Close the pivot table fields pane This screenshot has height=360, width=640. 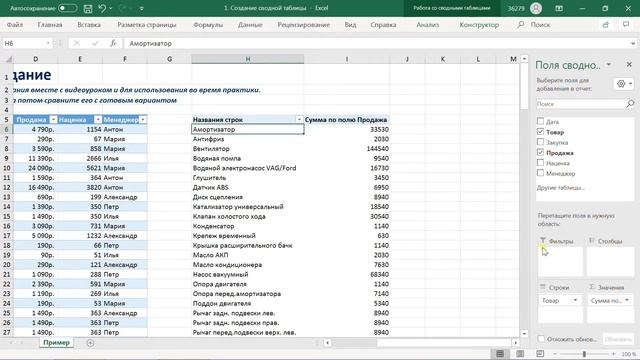[x=629, y=64]
